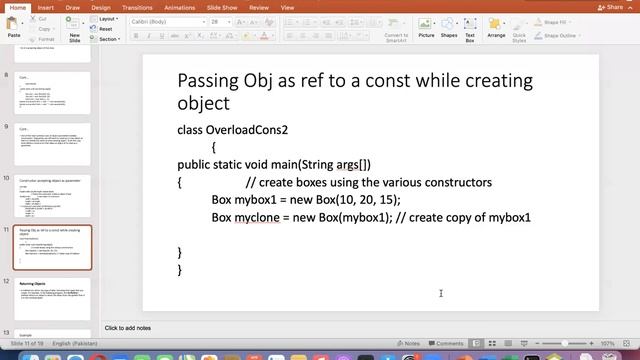Switch to Slide Sorter view
The width and height of the screenshot is (640, 360).
click(492, 344)
